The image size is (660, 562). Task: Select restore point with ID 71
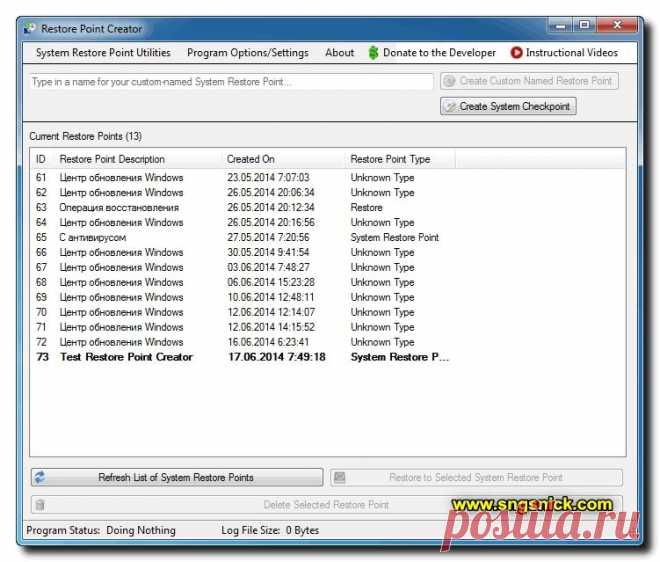pos(243,327)
